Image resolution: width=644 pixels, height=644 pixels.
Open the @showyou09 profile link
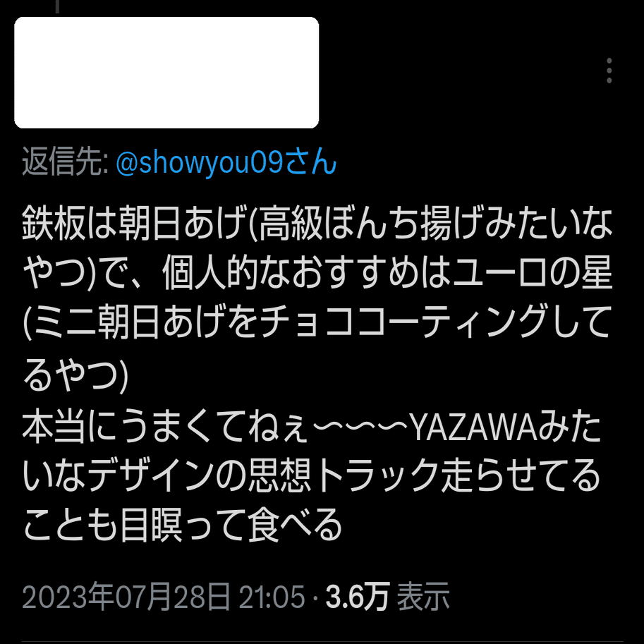(x=200, y=163)
